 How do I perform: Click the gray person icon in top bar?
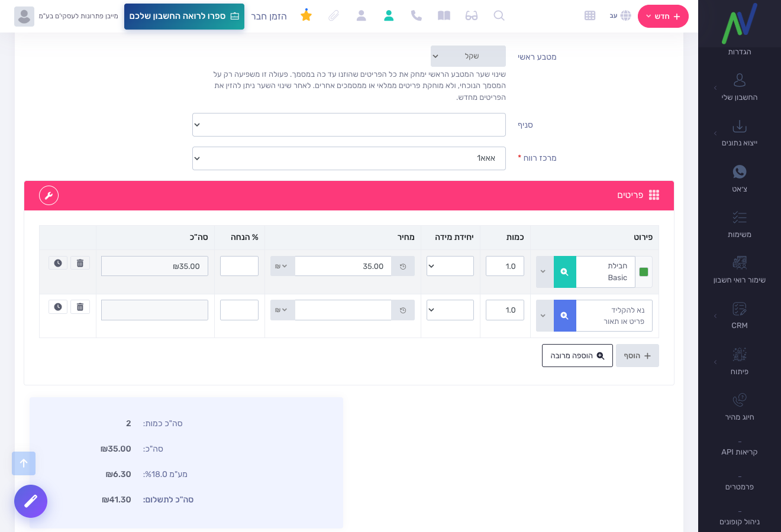362,15
